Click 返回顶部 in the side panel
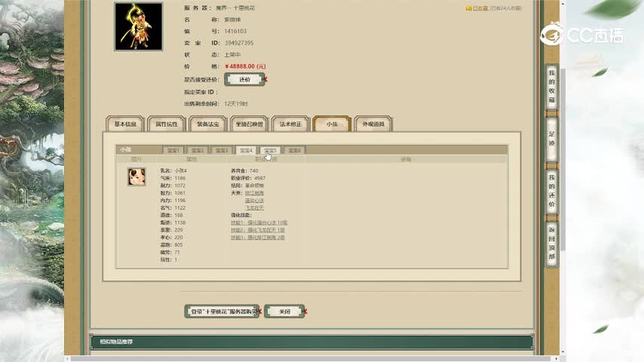This screenshot has height=362, width=644. 551,244
